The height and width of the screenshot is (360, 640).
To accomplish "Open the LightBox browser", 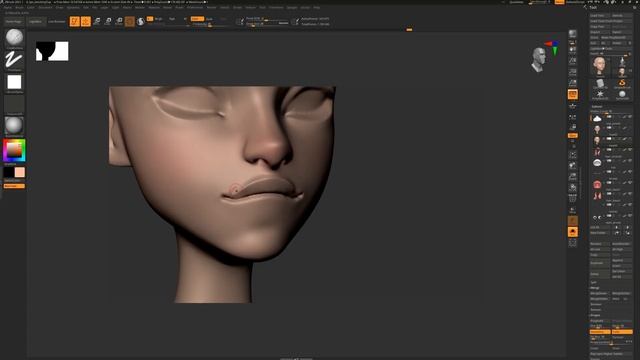I will [36, 21].
